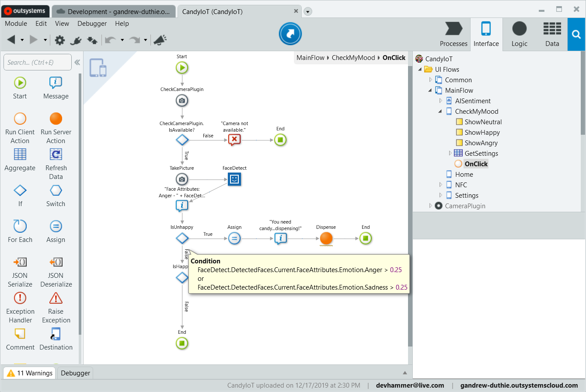Select the Message tool in toolbox
The width and height of the screenshot is (586, 392).
point(56,88)
